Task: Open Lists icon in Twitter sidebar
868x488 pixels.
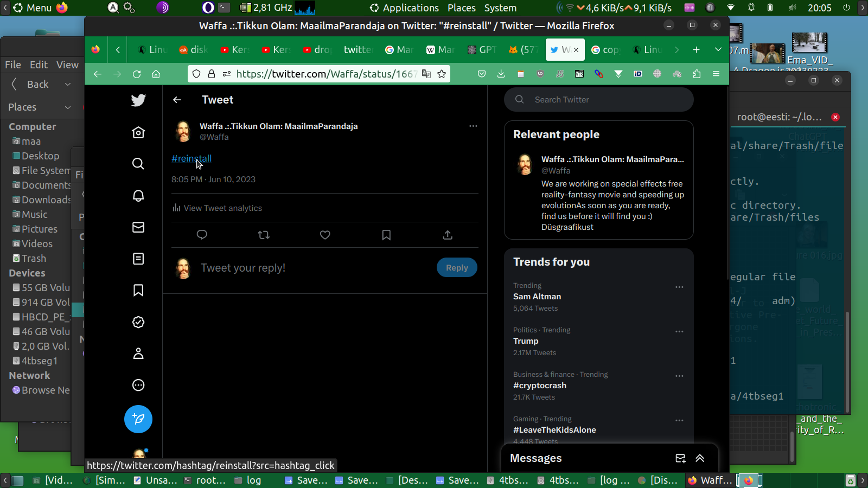Action: click(138, 259)
